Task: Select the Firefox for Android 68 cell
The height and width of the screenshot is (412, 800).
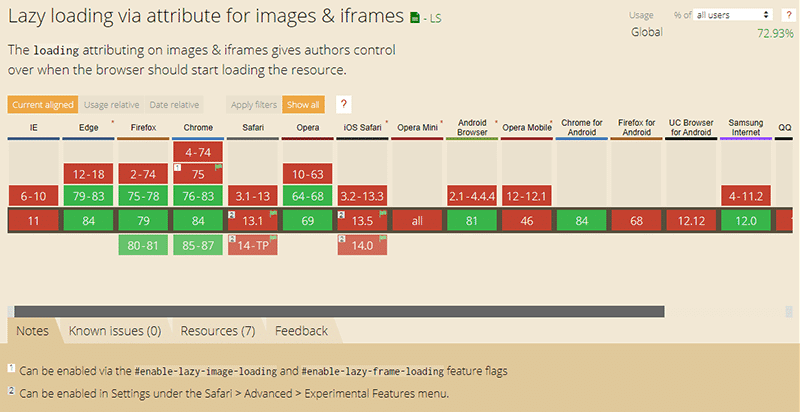Action: click(x=637, y=221)
